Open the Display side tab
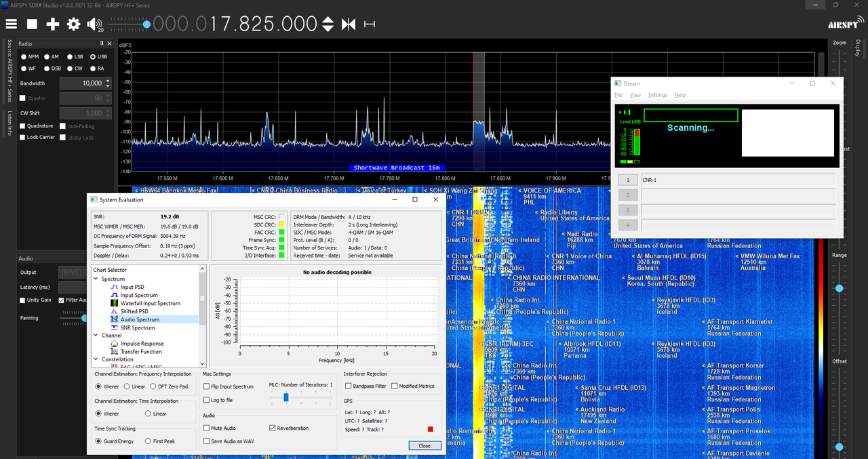Image resolution: width=868 pixels, height=459 pixels. tap(858, 49)
